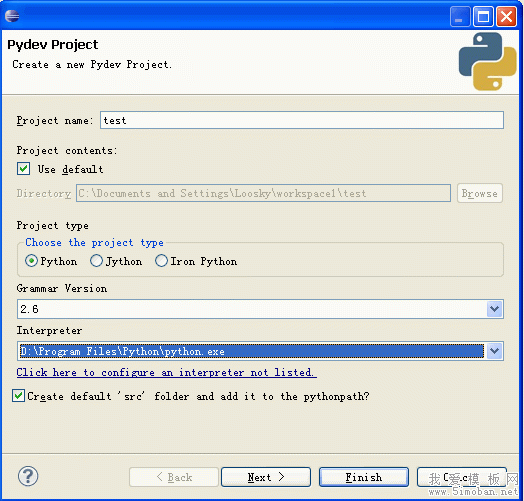The width and height of the screenshot is (524, 501).
Task: Click the Browse button next to Directory
Action: tap(480, 193)
